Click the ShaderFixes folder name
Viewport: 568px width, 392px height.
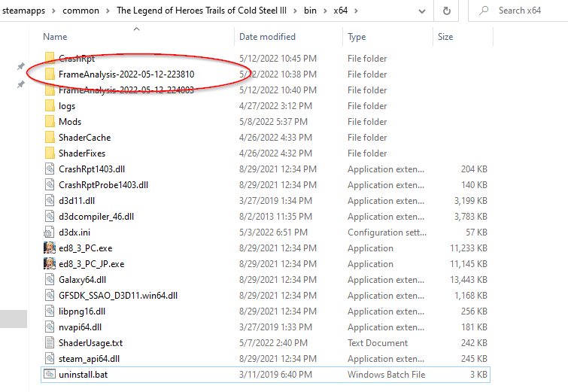[82, 153]
